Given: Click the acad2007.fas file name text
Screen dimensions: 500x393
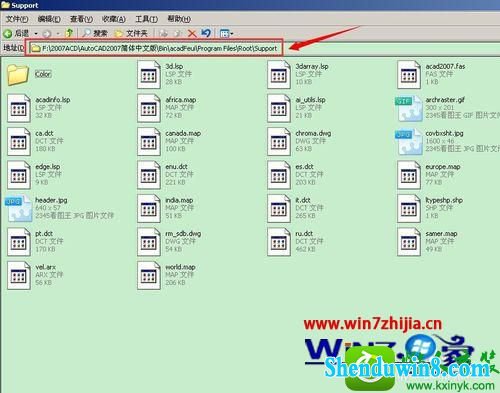Looking at the screenshot, I should click(x=445, y=66).
